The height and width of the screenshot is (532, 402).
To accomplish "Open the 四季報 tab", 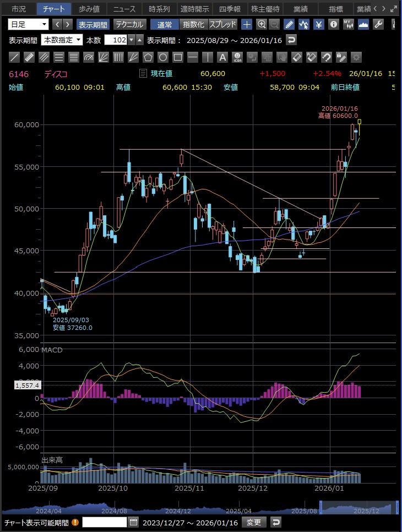I will pos(230,9).
